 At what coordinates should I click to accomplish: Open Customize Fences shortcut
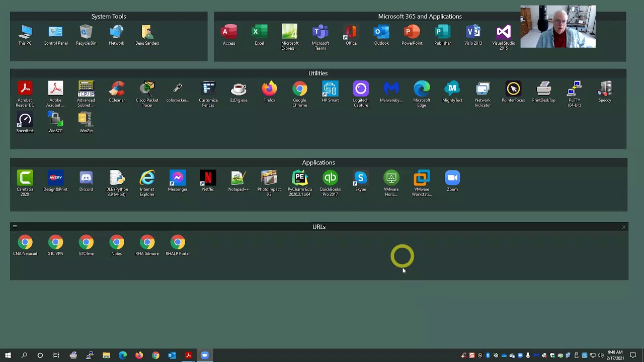pyautogui.click(x=208, y=94)
